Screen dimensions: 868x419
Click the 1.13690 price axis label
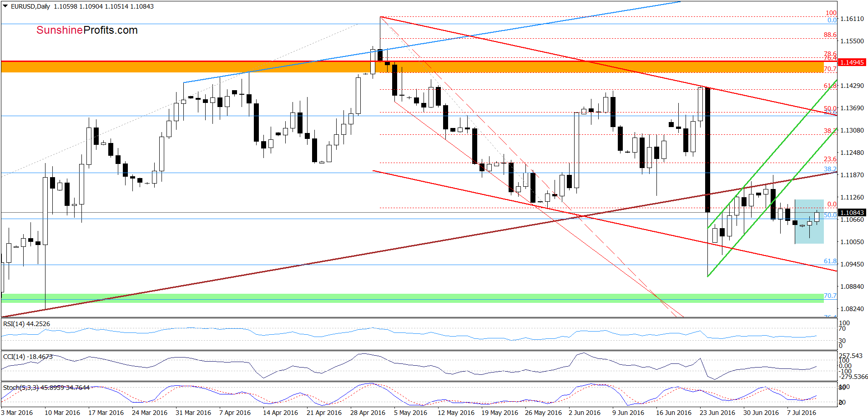click(x=852, y=108)
